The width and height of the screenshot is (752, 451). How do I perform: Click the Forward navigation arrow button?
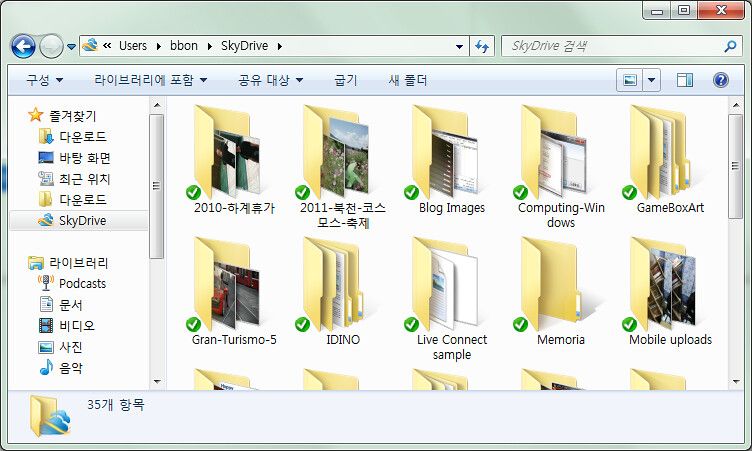point(51,47)
